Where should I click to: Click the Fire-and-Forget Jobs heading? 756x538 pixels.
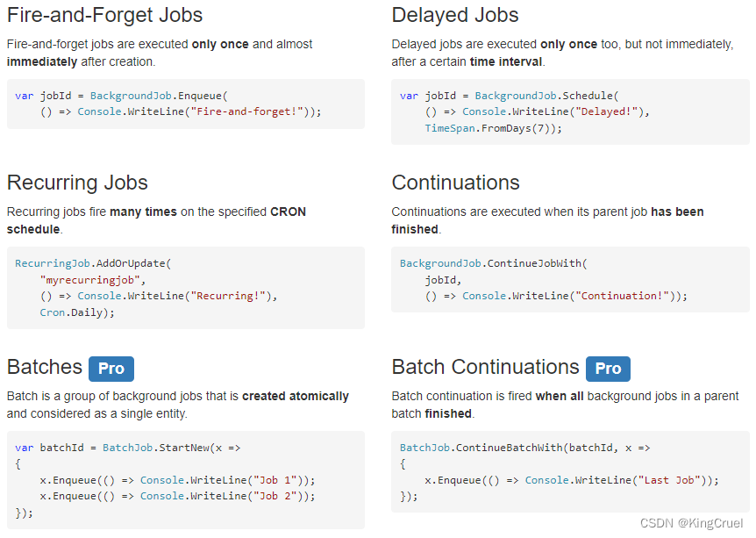(x=104, y=16)
